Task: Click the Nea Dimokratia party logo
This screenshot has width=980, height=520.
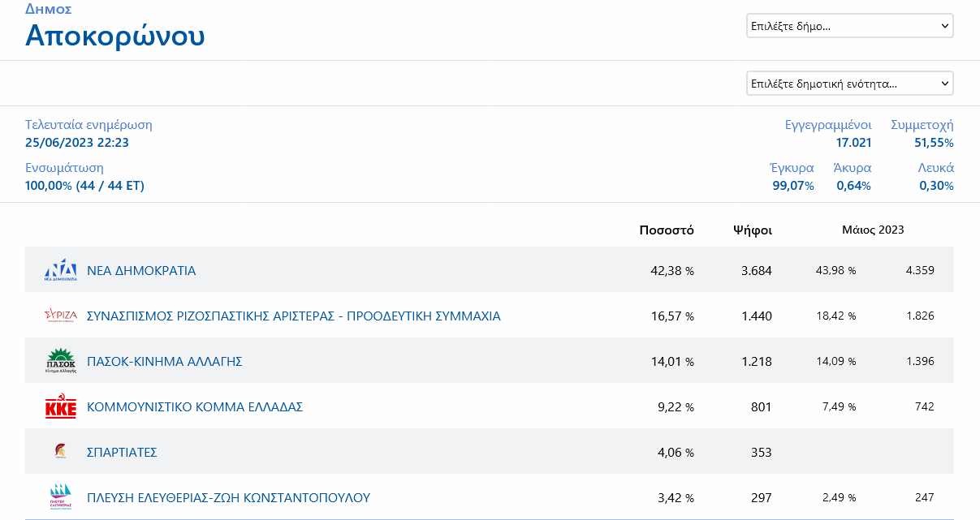Action: (x=60, y=270)
